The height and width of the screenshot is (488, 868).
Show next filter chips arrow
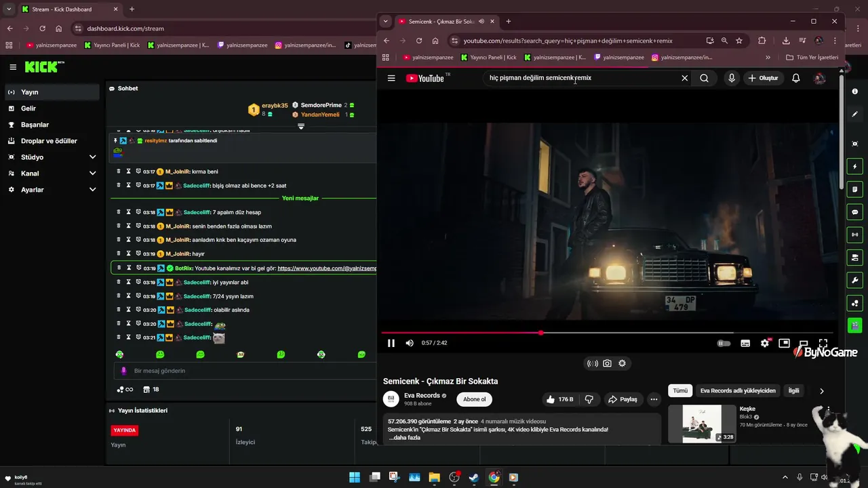point(822,391)
